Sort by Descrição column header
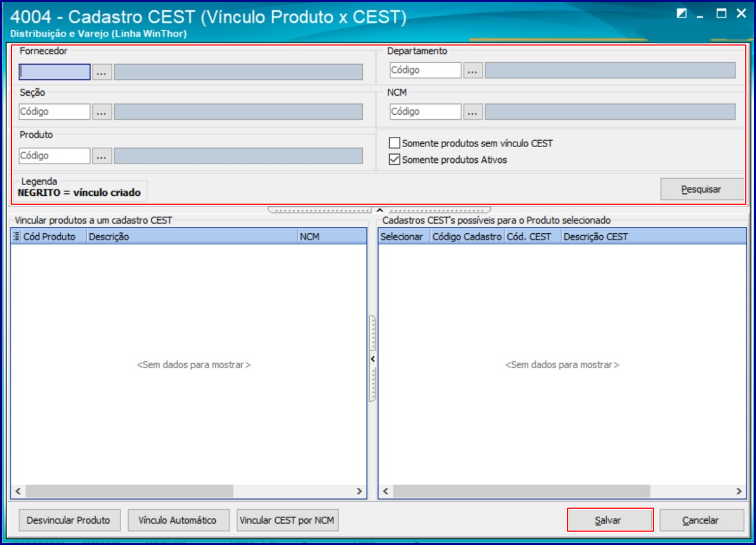This screenshot has height=545, width=756. [192, 237]
